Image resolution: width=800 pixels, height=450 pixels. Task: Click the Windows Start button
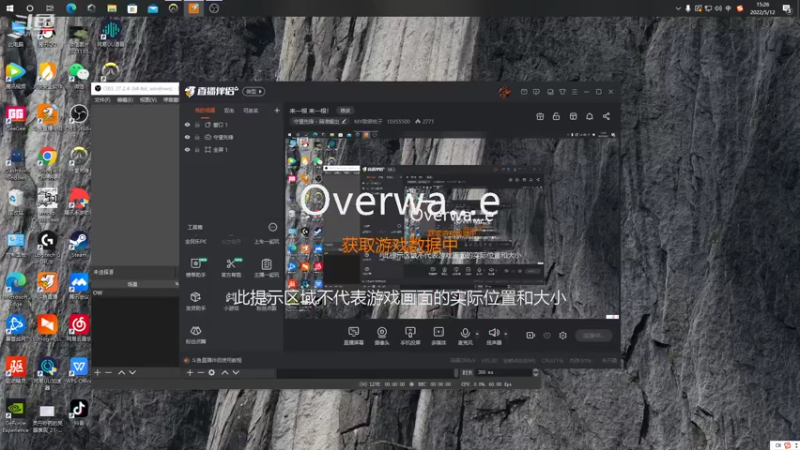tap(9, 8)
